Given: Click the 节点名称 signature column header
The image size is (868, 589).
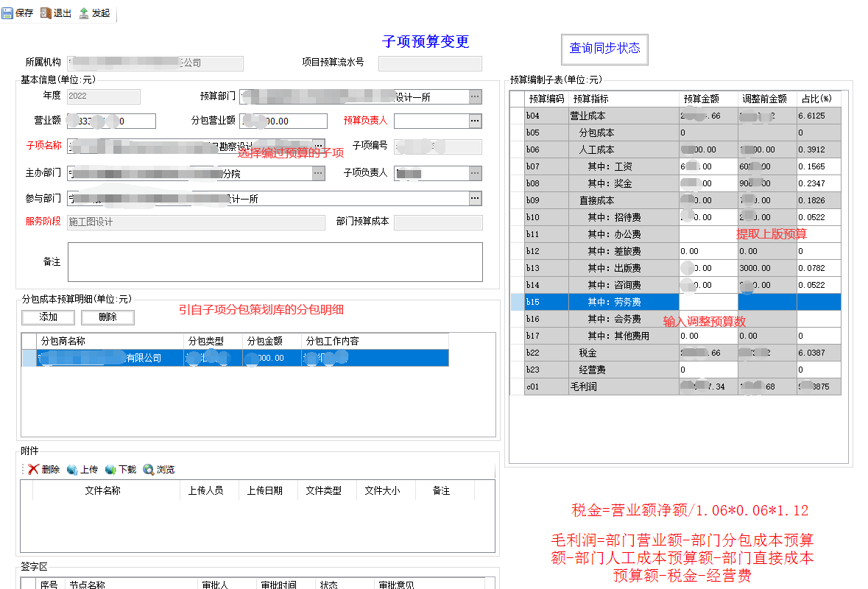Looking at the screenshot, I should click(x=130, y=584).
